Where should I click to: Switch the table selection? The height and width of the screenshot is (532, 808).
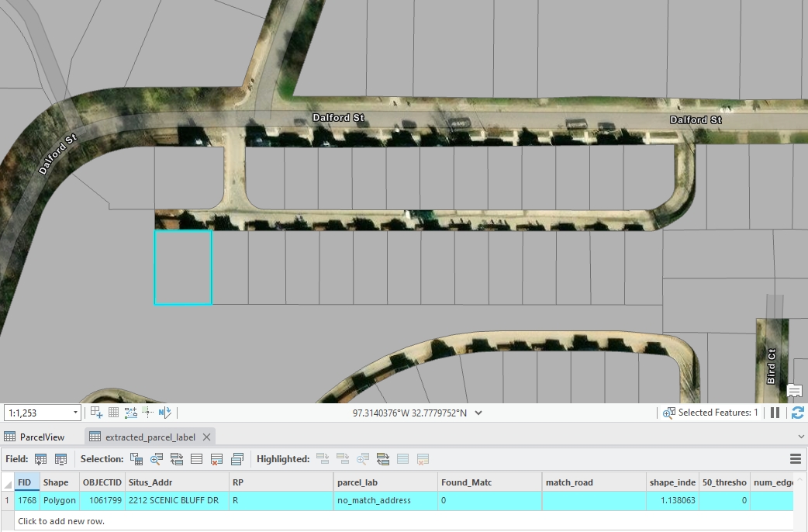coord(177,459)
